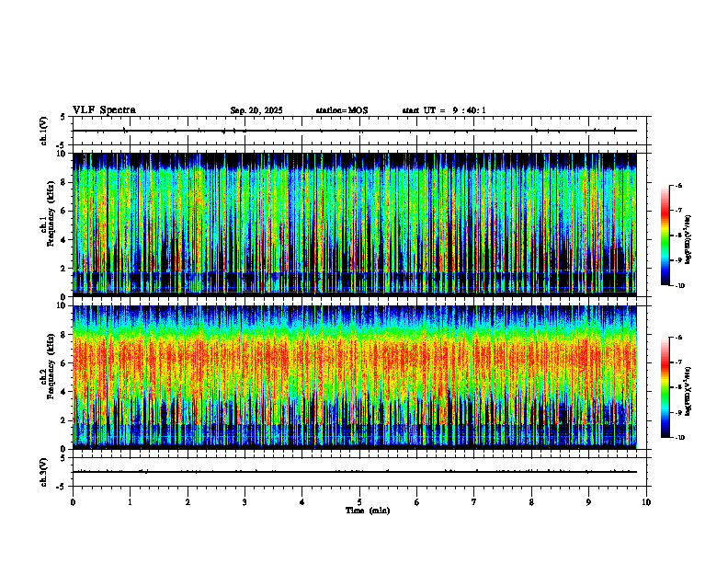
Task: Click the "-6" tick on the ch.1 colorbar
Action: coord(679,186)
